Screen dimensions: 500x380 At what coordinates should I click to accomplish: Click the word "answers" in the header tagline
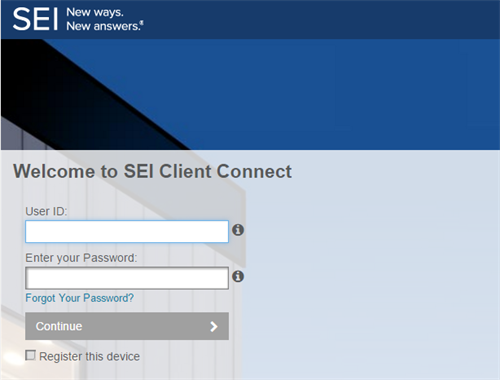116,26
